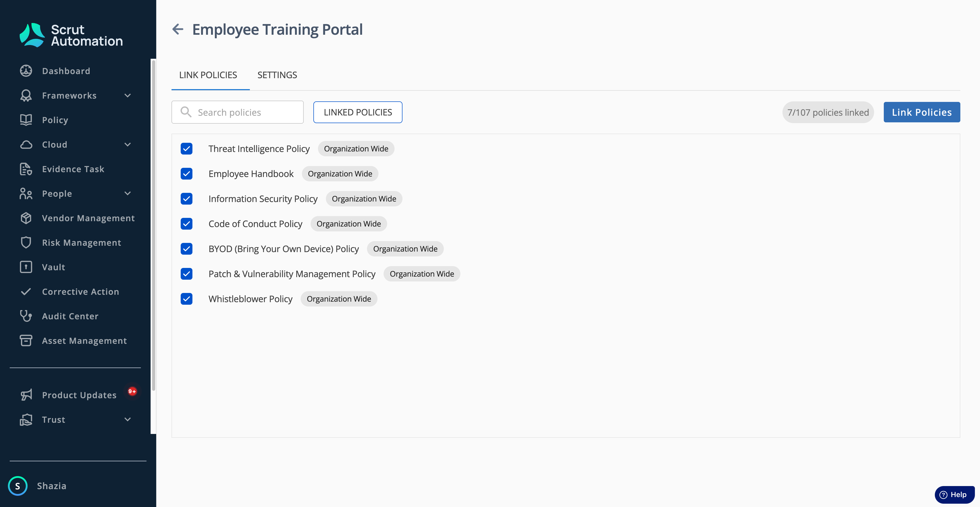Expand the Frameworks menu chevron
The image size is (980, 507).
(128, 96)
